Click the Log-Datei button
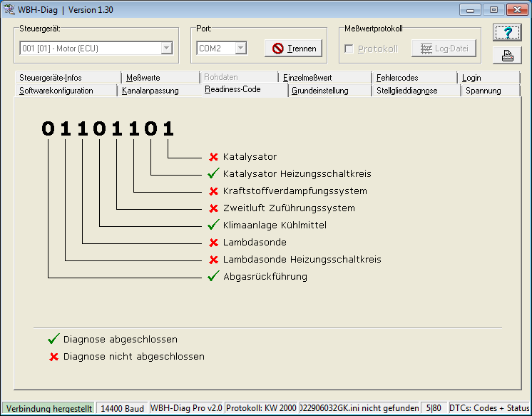Viewport: 532px width, 416px height. tap(443, 49)
